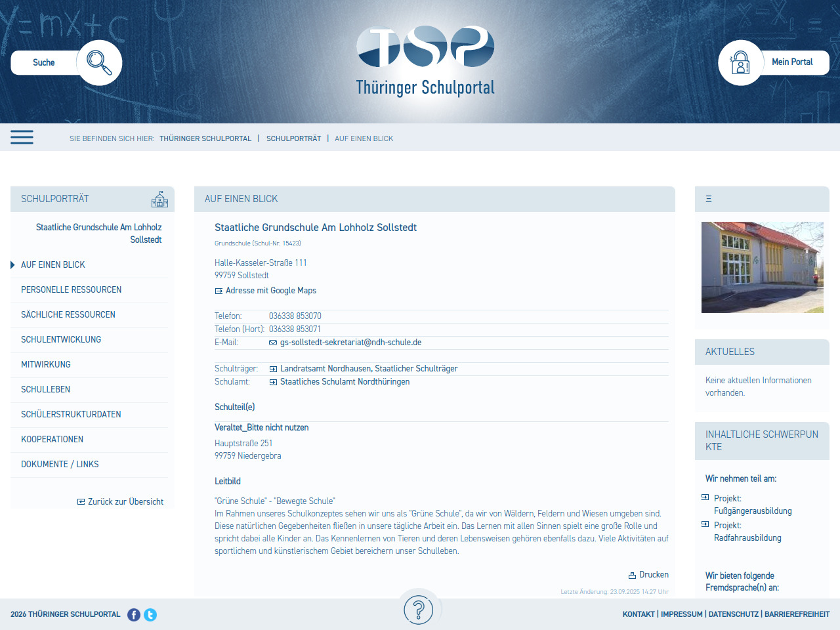Click the school email address link

pyautogui.click(x=350, y=343)
